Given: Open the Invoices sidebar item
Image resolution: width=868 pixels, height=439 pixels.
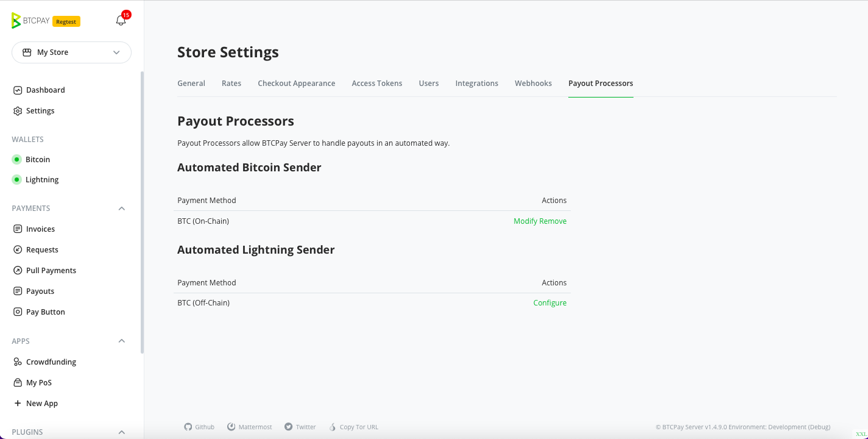Looking at the screenshot, I should pyautogui.click(x=40, y=229).
